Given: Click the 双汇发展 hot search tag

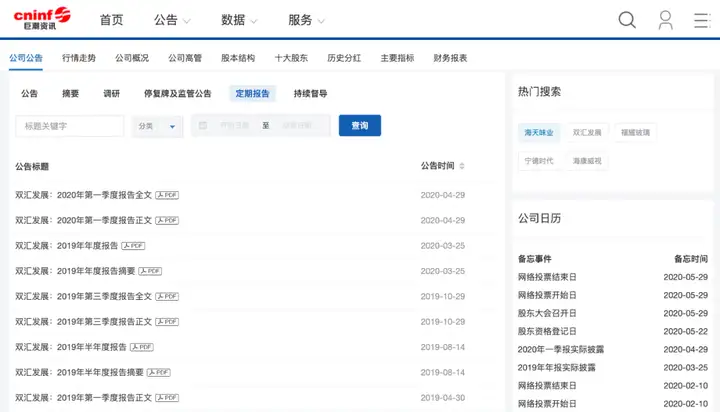Looking at the screenshot, I should point(587,132).
